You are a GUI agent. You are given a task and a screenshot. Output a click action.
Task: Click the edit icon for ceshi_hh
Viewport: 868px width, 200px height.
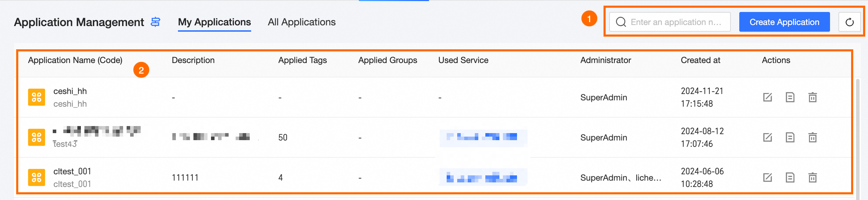(767, 97)
